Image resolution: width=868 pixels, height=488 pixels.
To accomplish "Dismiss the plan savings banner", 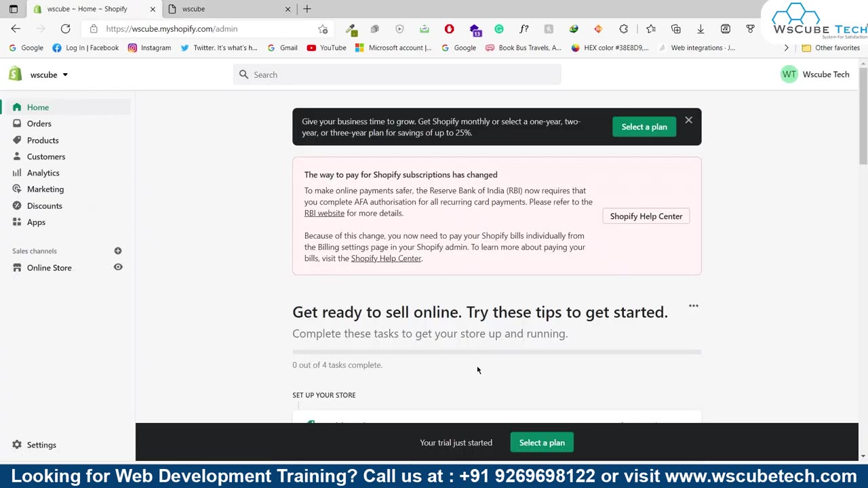I will pyautogui.click(x=688, y=120).
